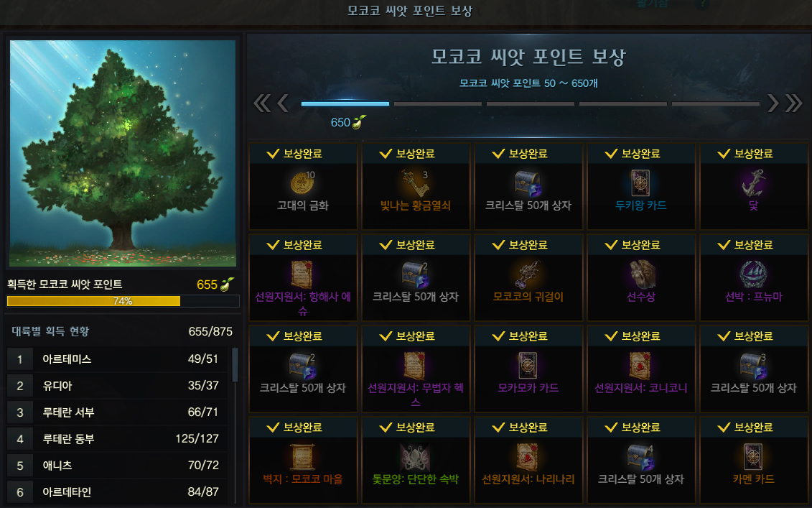The width and height of the screenshot is (812, 508).
Task: Open the 아르테미스 continent row
Action: (x=118, y=359)
